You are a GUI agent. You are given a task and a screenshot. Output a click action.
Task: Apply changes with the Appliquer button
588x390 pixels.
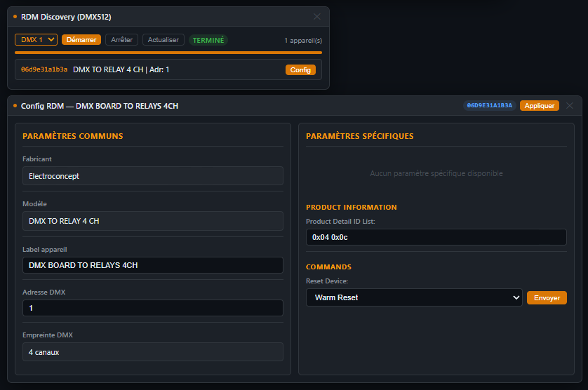pyautogui.click(x=540, y=106)
